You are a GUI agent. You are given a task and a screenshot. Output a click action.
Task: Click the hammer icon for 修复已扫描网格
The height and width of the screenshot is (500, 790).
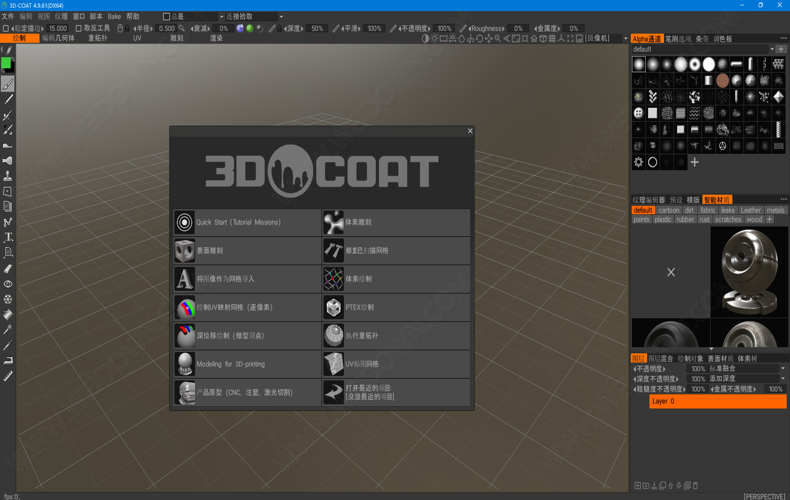click(333, 251)
